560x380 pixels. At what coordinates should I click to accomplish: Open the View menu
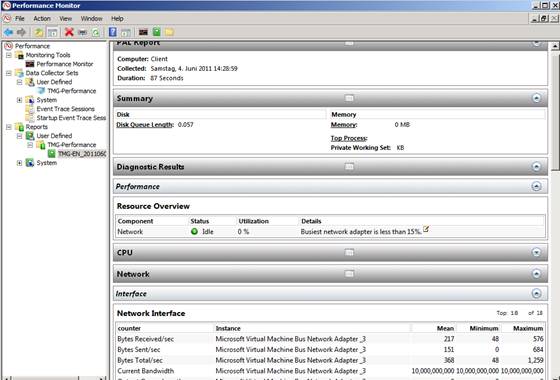pyautogui.click(x=65, y=19)
